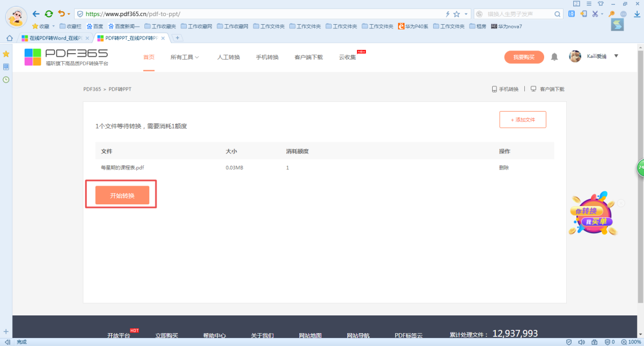This screenshot has width=644, height=346.
Task: Click the 添加文件 button
Action: click(522, 120)
